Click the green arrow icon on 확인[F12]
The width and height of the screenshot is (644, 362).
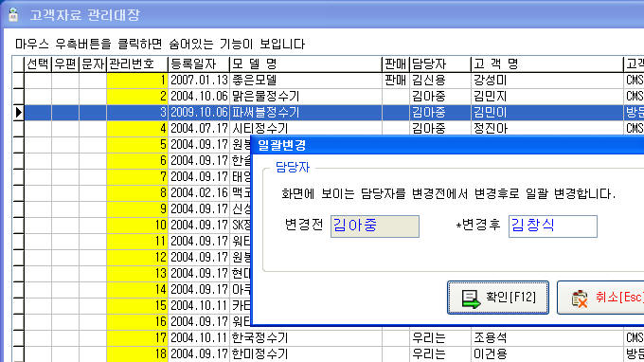tap(471, 299)
